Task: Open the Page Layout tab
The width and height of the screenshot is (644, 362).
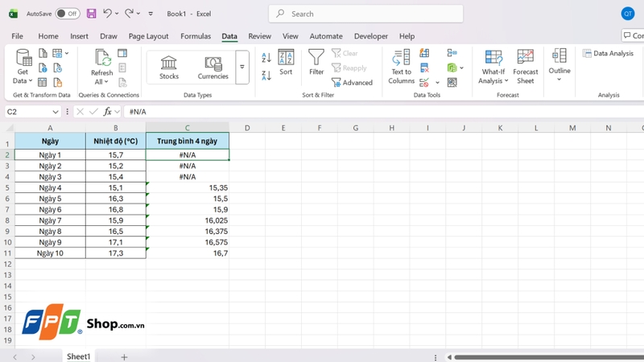Action: 149,36
